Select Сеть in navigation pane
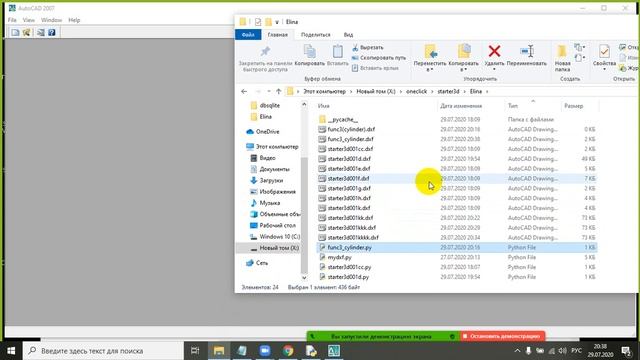 [x=262, y=263]
